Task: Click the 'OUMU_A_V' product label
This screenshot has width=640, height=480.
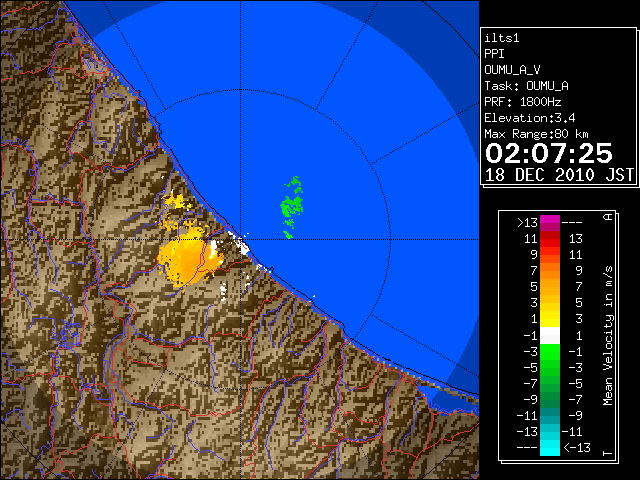Action: [x=512, y=70]
